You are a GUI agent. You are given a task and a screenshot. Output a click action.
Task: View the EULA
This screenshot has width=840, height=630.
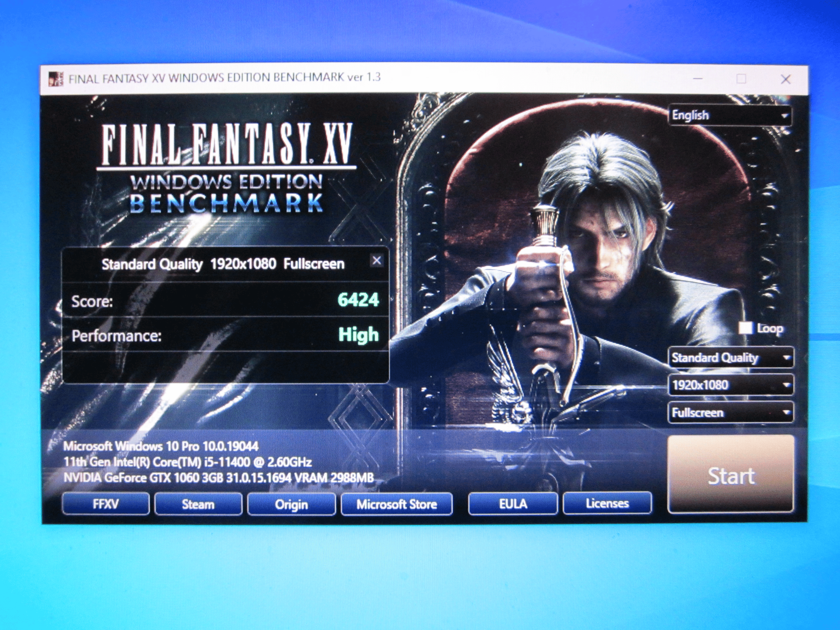[x=513, y=504]
